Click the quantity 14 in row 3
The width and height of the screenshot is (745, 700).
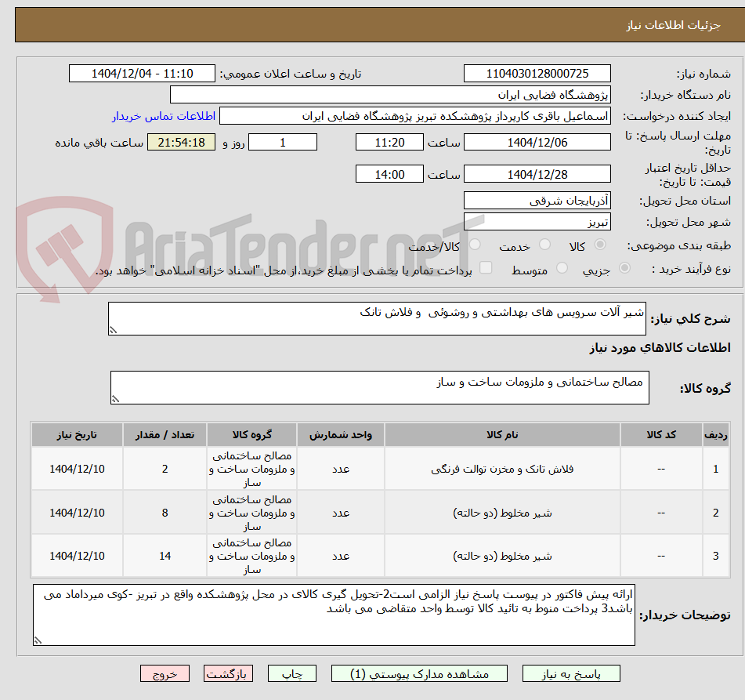[165, 556]
